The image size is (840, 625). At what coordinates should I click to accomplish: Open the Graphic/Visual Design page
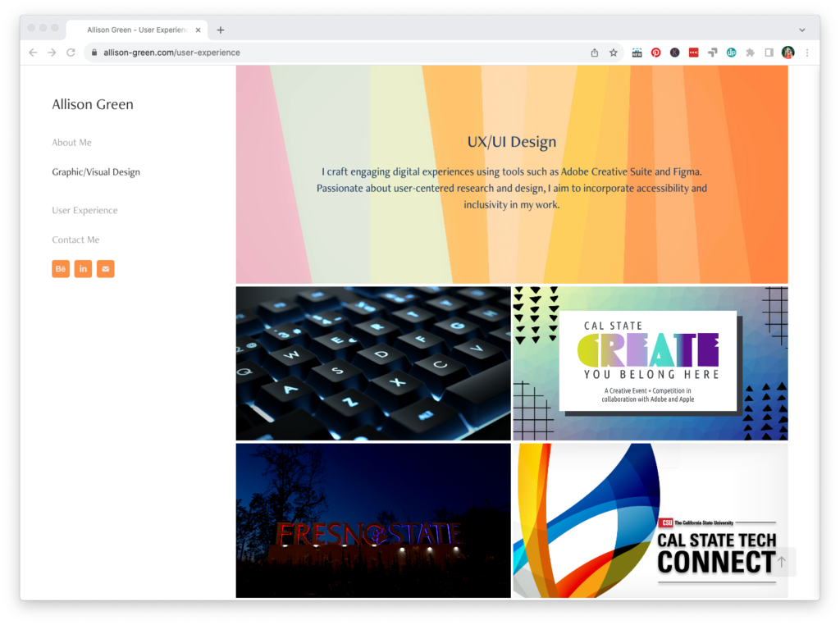click(96, 172)
